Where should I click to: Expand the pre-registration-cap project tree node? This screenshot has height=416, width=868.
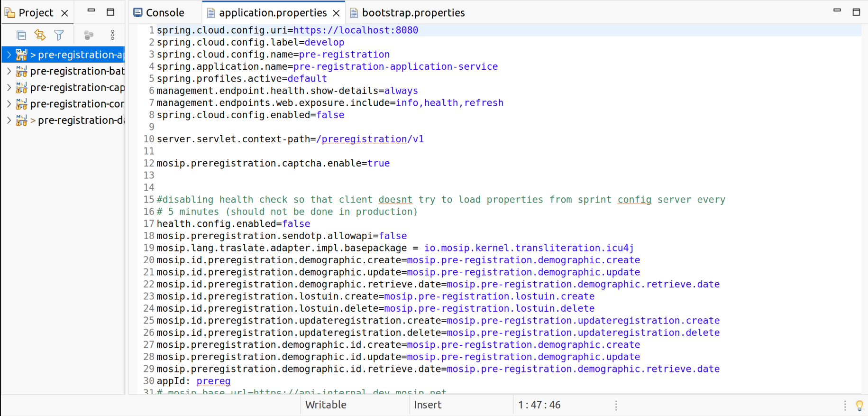coord(9,88)
